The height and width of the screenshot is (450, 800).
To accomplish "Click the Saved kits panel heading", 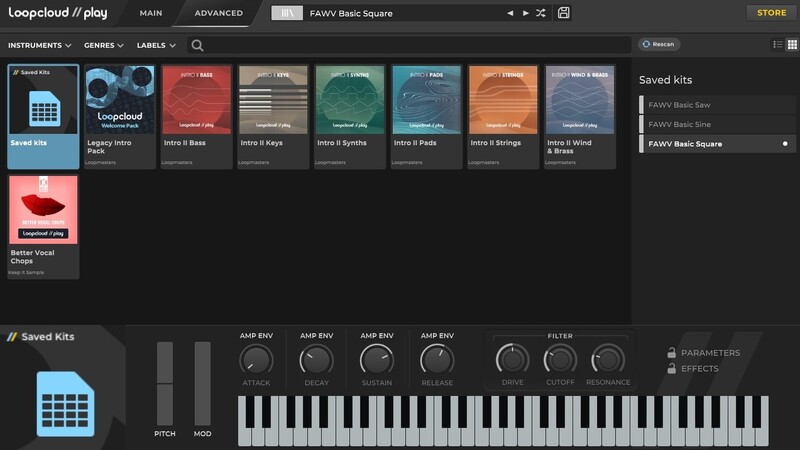I will [665, 80].
